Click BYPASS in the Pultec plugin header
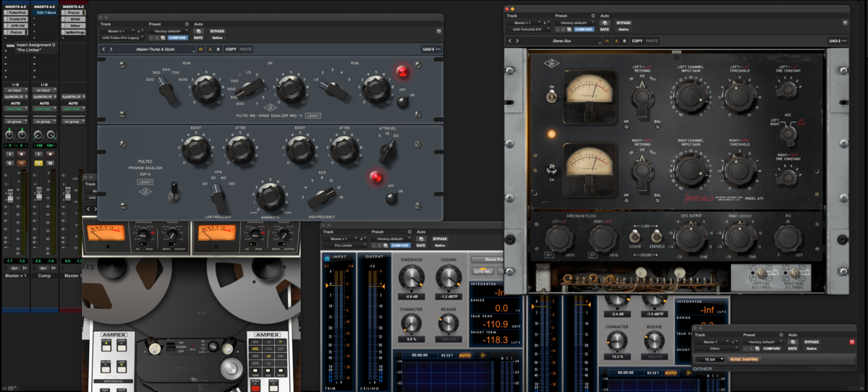The height and width of the screenshot is (392, 868). 217,31
